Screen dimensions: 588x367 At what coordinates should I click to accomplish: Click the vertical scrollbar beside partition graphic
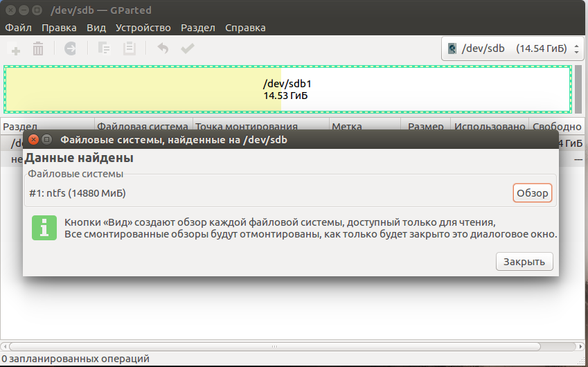[x=578, y=89]
